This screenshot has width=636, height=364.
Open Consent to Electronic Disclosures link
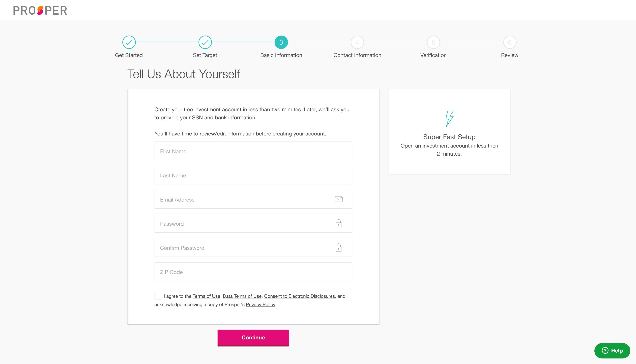click(x=299, y=296)
